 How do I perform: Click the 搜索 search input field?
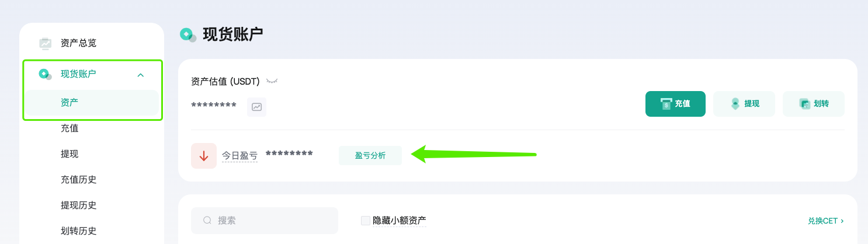point(265,221)
